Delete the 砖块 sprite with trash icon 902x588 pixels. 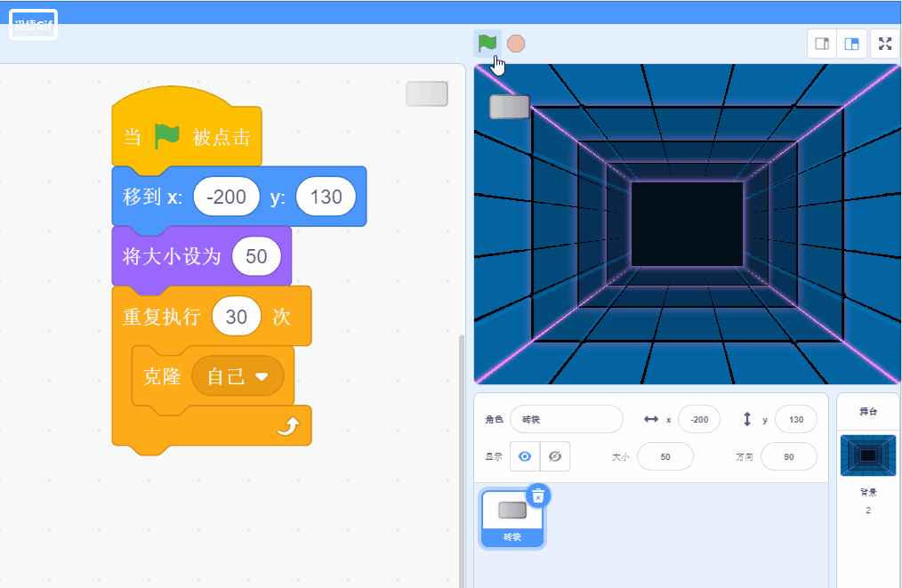[538, 496]
